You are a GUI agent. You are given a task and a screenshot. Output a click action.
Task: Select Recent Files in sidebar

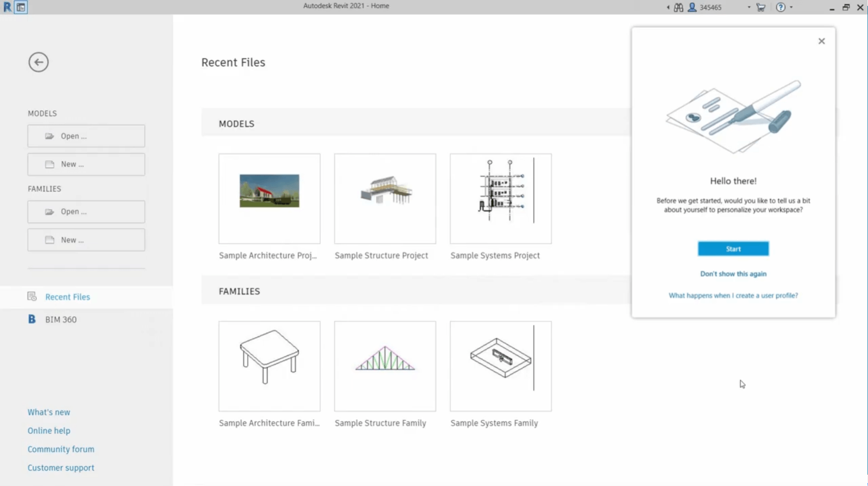coord(86,297)
